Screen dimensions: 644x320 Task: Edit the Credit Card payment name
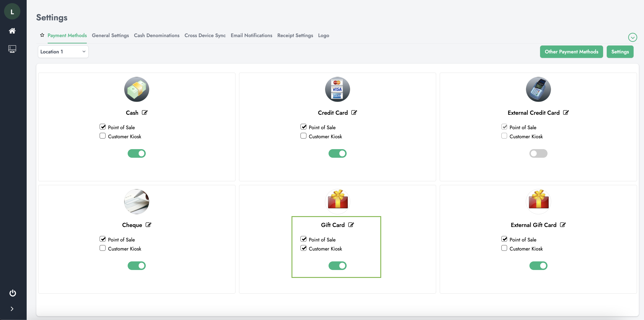tap(354, 112)
